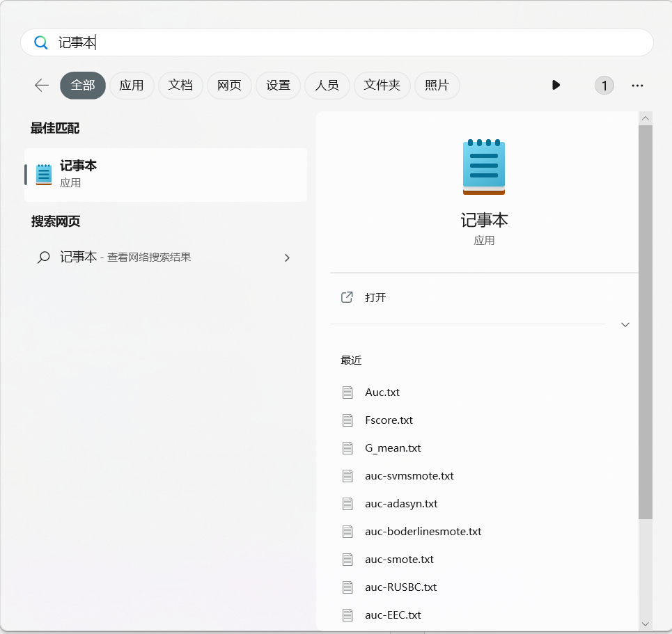The width and height of the screenshot is (672, 634).
Task: Click the web search magnifier icon beside 记事本
Action: pos(43,257)
